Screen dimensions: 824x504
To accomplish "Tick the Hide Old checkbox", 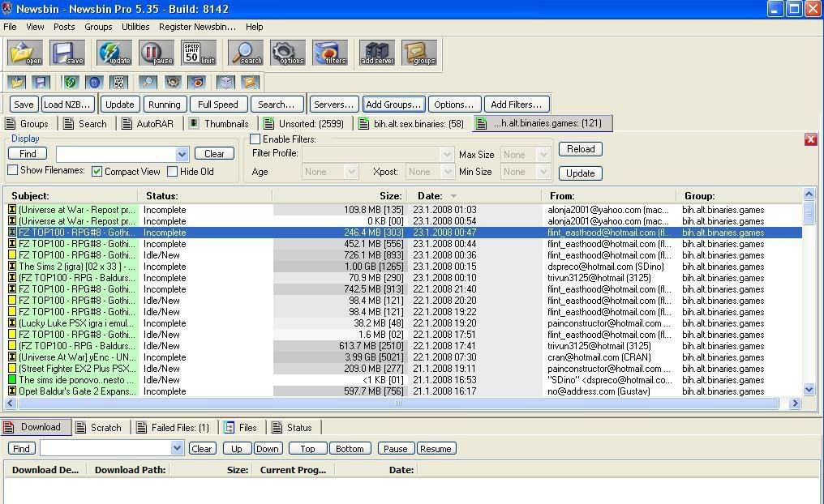I will pyautogui.click(x=173, y=172).
